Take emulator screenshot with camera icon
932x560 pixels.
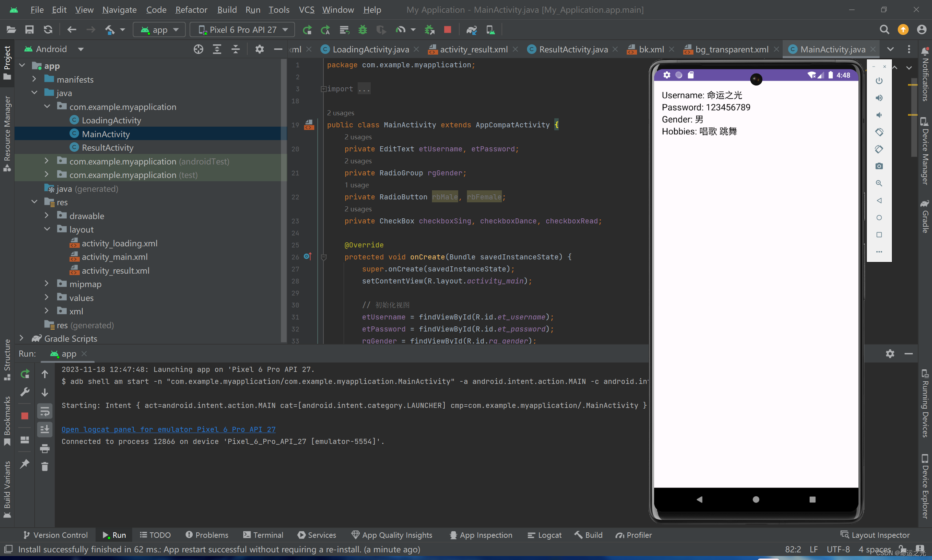(879, 166)
